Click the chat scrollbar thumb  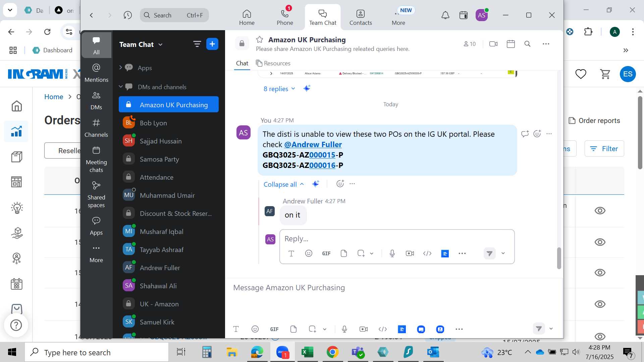coord(559,258)
